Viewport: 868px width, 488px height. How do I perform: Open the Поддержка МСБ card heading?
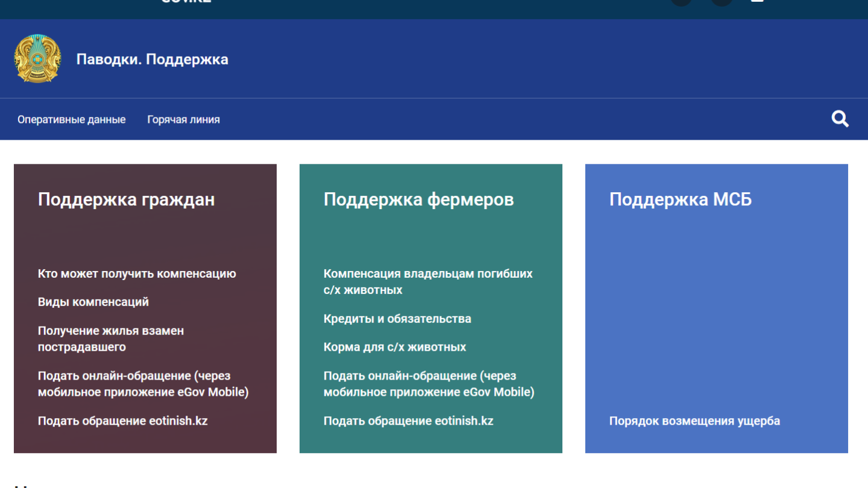[x=680, y=199]
